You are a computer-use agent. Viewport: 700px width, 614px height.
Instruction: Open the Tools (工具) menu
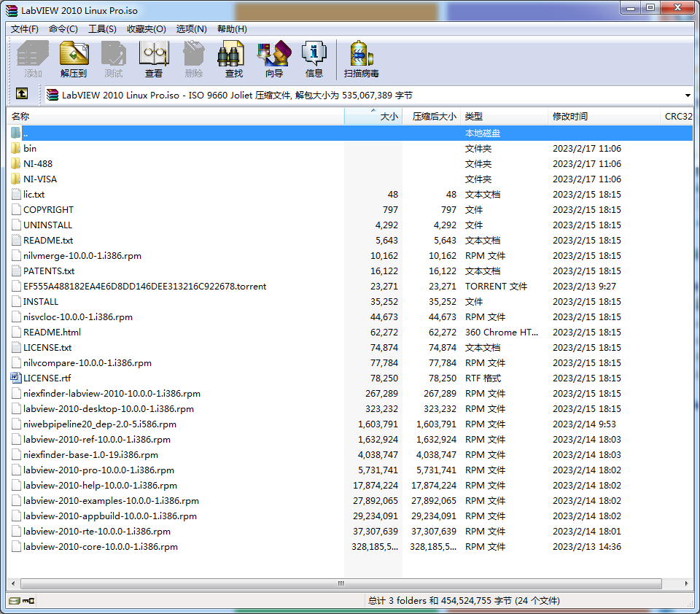point(102,29)
